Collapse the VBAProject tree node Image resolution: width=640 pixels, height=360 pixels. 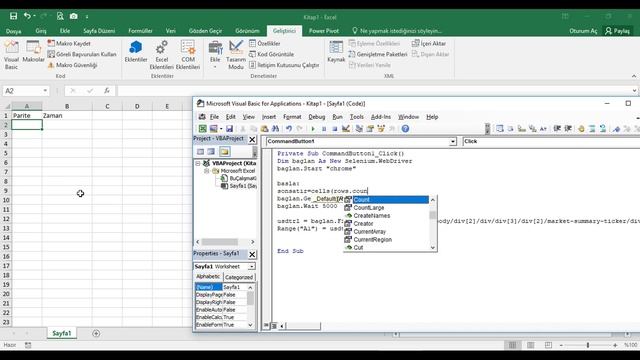198,163
